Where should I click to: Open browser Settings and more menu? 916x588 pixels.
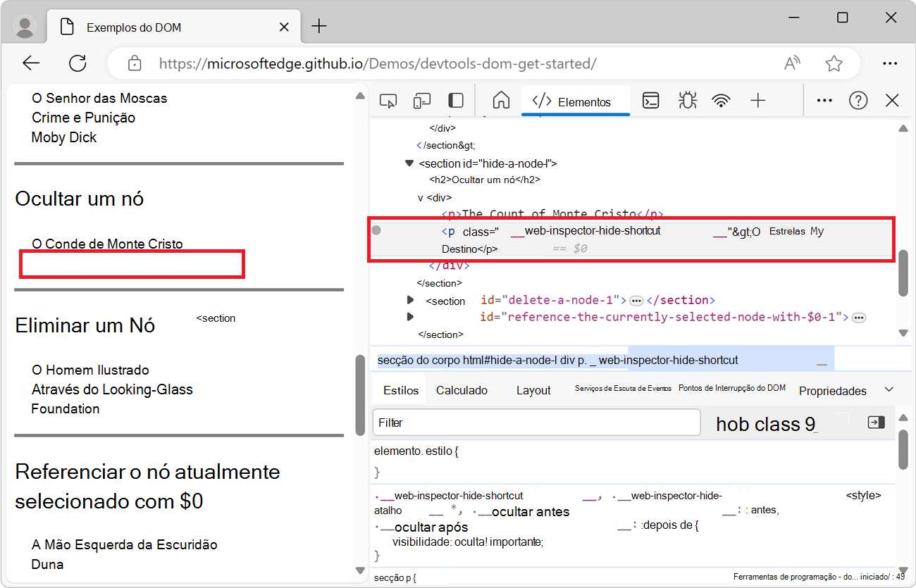890,63
